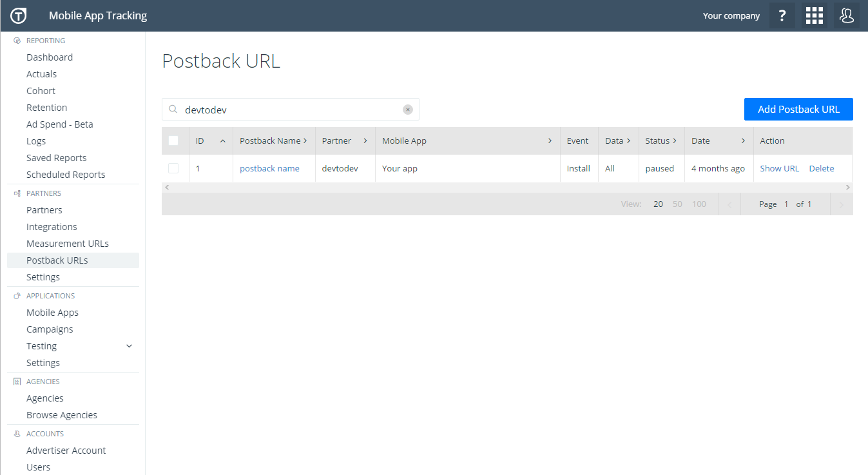Click the Partners section icon in the sidebar
This screenshot has height=475, width=868.
click(x=17, y=193)
